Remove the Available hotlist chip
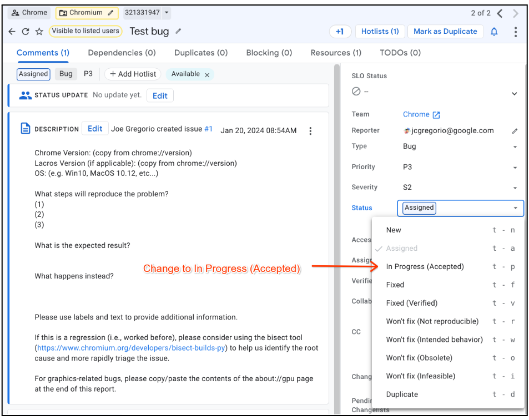Image resolution: width=529 pixels, height=420 pixels. [207, 74]
